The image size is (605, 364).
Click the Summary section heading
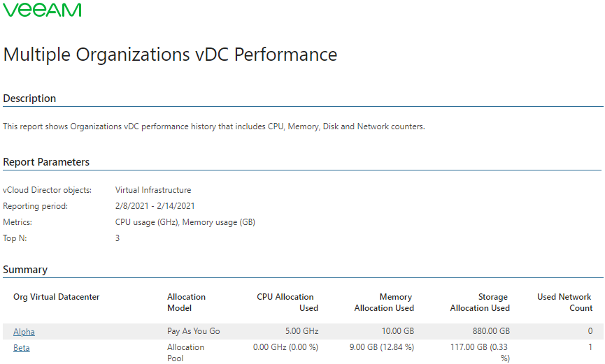click(x=25, y=270)
